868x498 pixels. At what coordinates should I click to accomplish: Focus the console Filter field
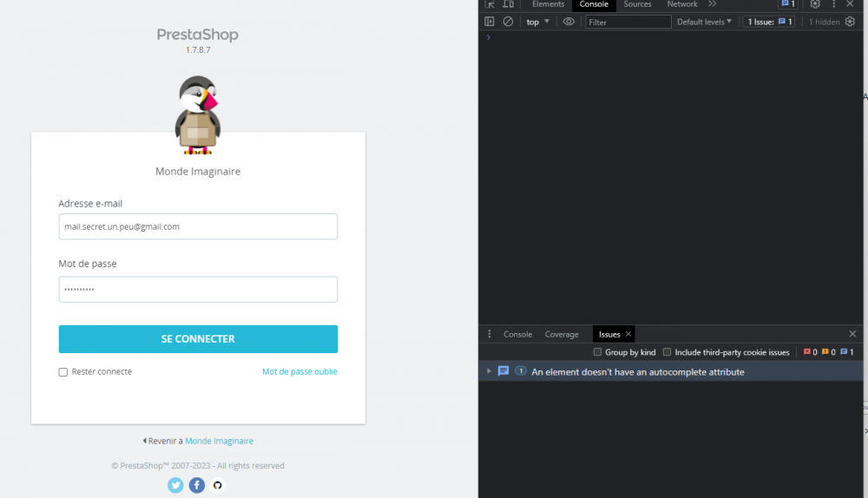coord(628,23)
